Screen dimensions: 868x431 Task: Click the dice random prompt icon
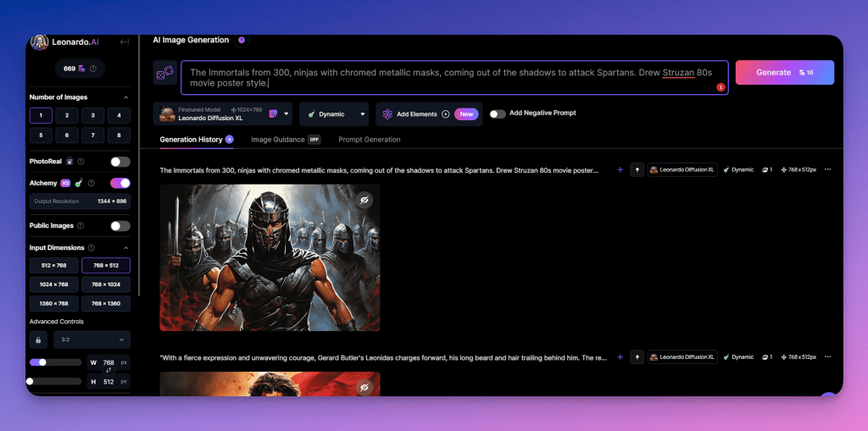(x=165, y=73)
